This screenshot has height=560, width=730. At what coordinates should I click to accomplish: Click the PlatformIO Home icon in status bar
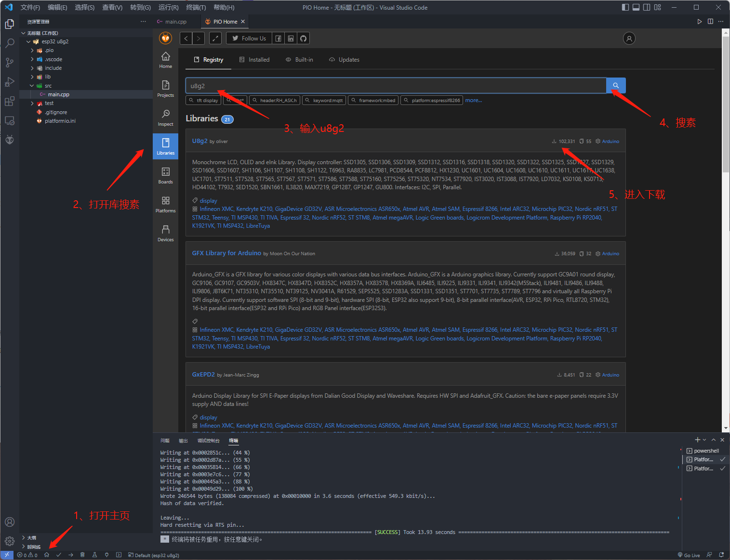(47, 555)
